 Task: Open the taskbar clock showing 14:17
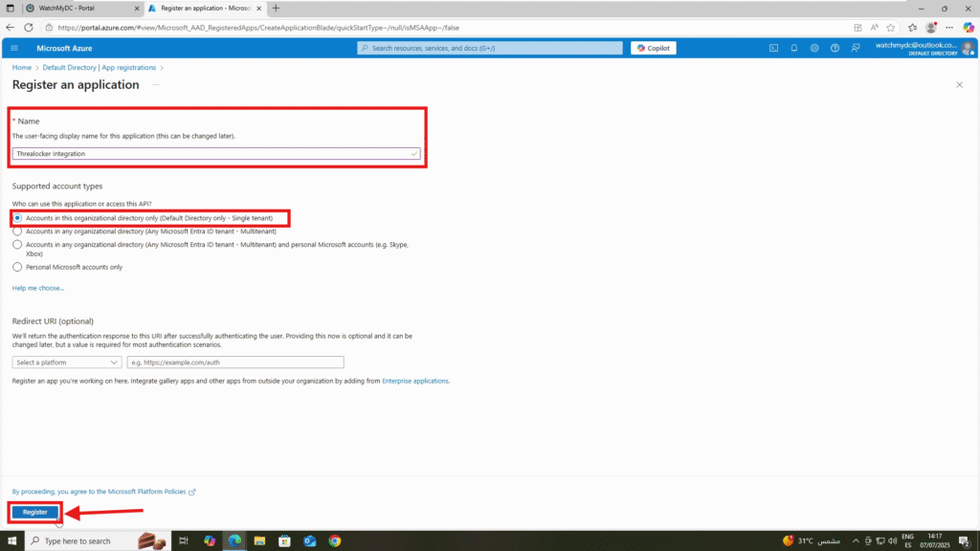coord(934,541)
